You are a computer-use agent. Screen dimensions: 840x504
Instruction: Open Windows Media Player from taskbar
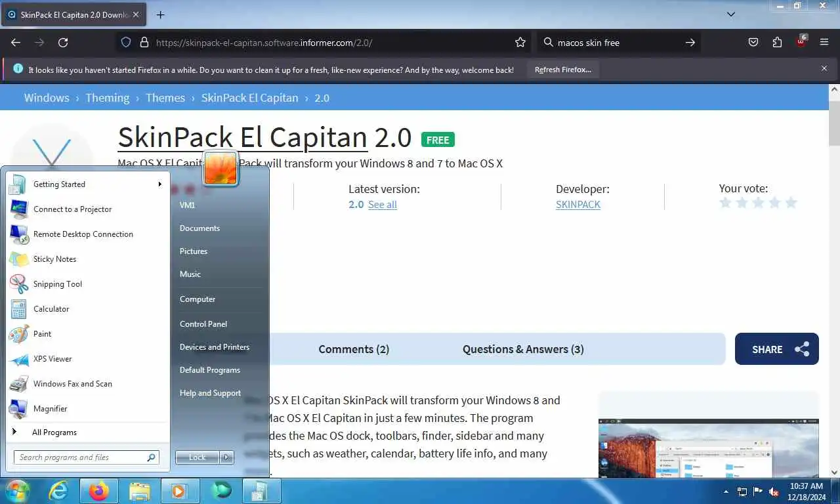point(180,491)
